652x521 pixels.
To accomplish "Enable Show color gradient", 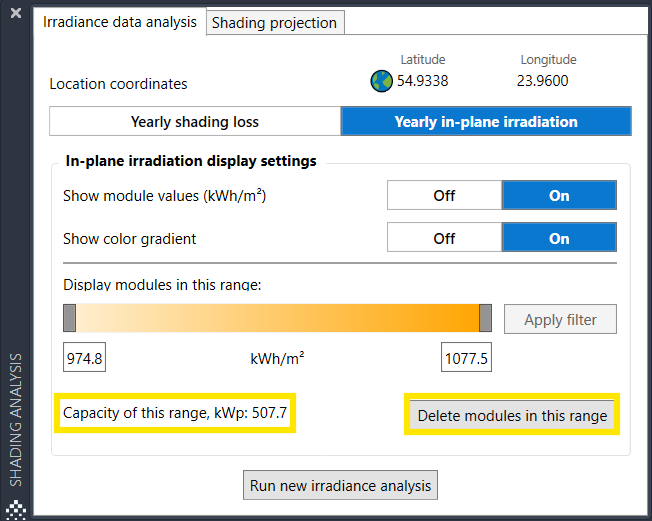I will pyautogui.click(x=559, y=239).
